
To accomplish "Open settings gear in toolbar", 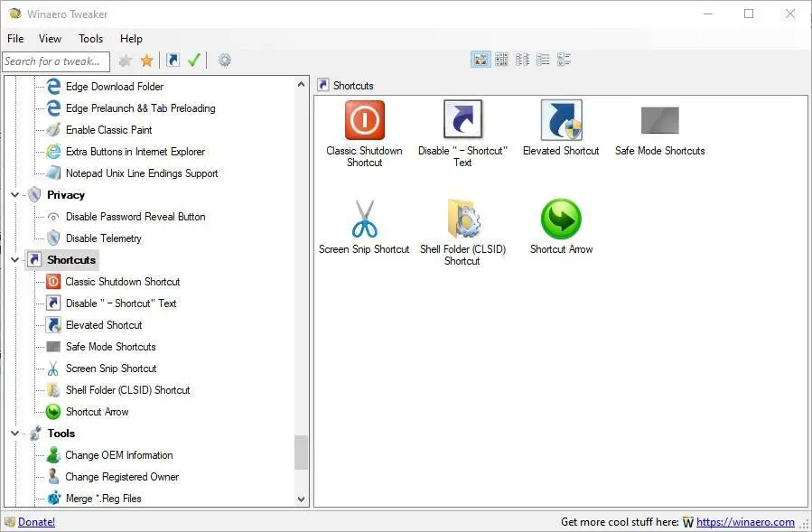I will [x=224, y=61].
